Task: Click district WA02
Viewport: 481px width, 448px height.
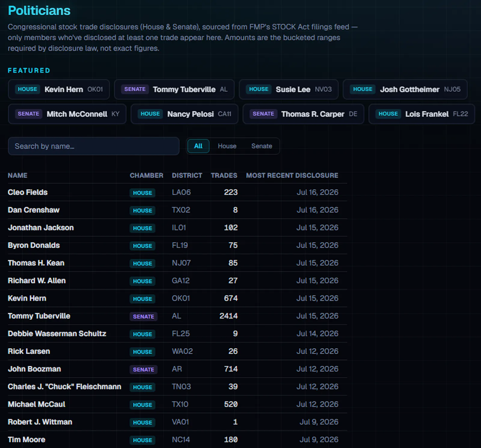Action: pos(182,351)
